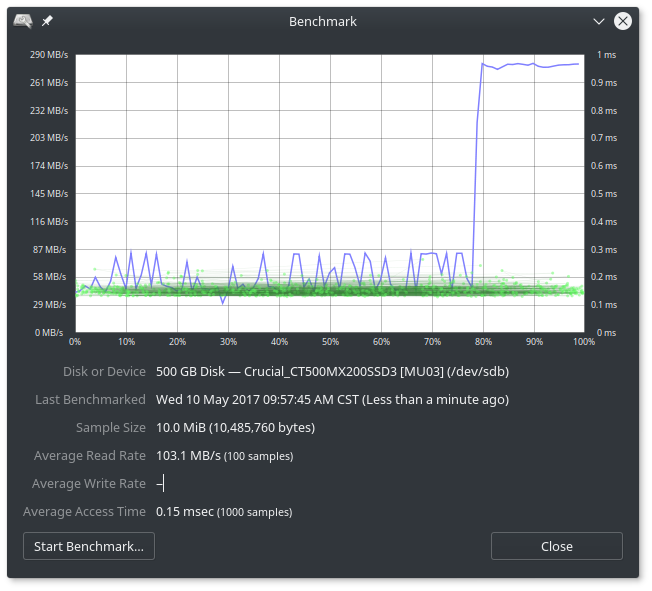Click the Average Access Time label

pos(84,511)
